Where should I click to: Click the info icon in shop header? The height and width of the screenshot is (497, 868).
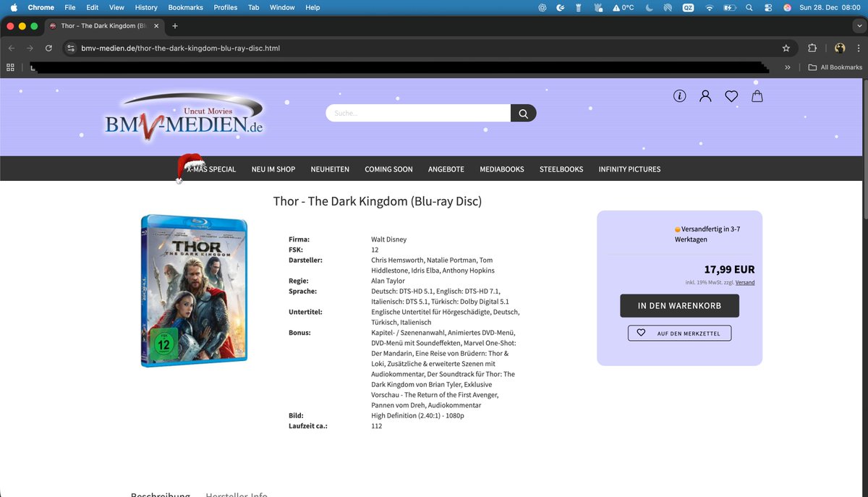[679, 96]
